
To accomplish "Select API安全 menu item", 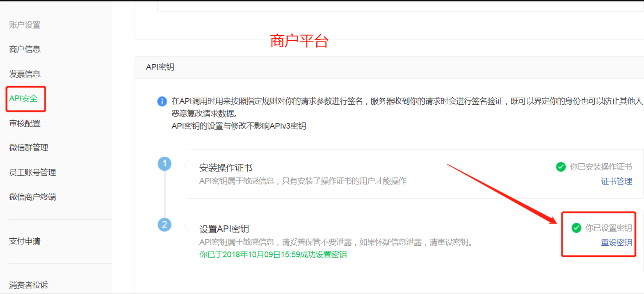I will click(x=23, y=98).
